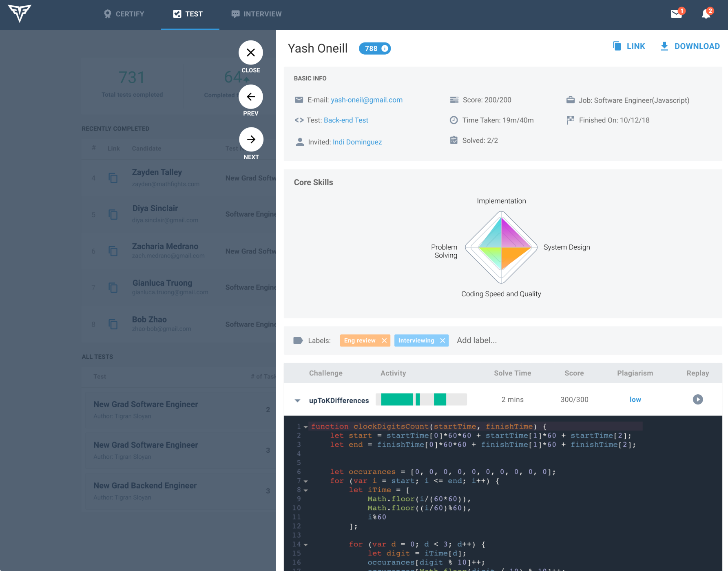The height and width of the screenshot is (571, 728).
Task: Switch to the CERTIFY tab
Action: click(x=124, y=14)
